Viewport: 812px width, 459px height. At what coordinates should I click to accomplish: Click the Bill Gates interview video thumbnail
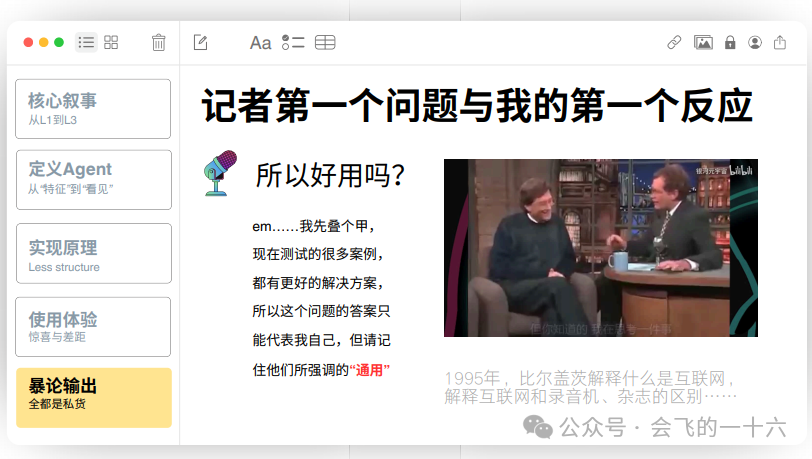tap(601, 248)
